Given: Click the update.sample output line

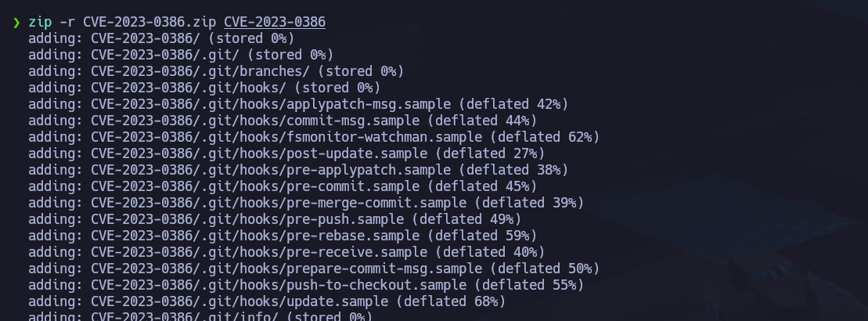Looking at the screenshot, I should point(266,301).
